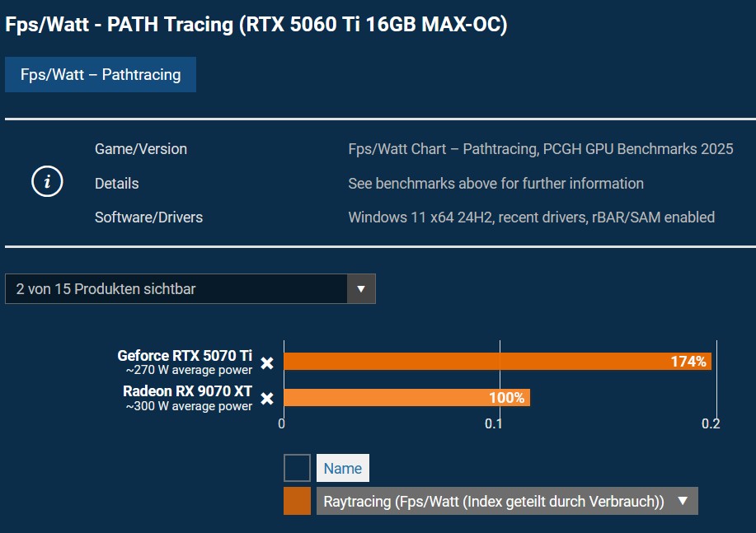The height and width of the screenshot is (533, 756).
Task: Click the Details label
Action: (117, 184)
